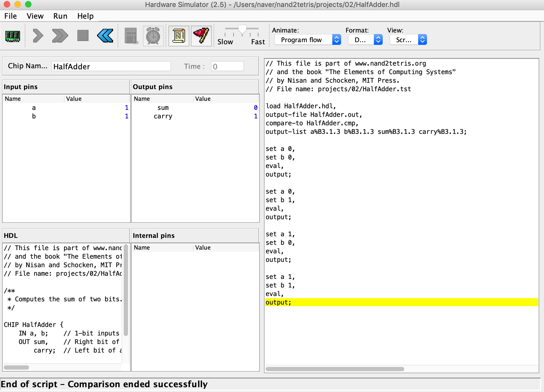The width and height of the screenshot is (544, 392).
Task: Open the File menu
Action: [11, 16]
